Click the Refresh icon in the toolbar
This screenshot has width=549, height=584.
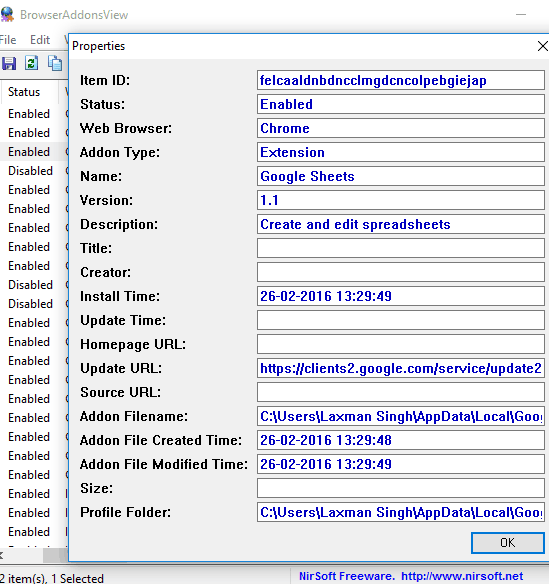32,63
